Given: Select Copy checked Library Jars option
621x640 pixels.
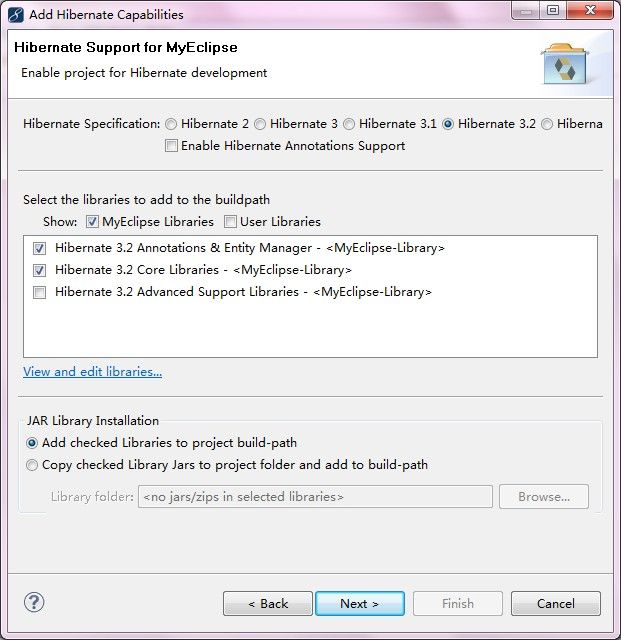Looking at the screenshot, I should (x=32, y=465).
